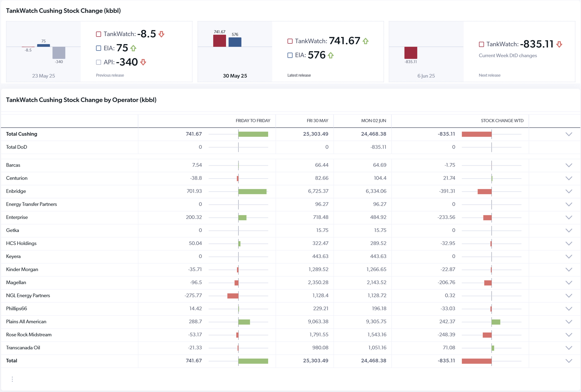This screenshot has height=392, width=581.
Task: Toggle TankWatch checkbox in 30 May card
Action: click(290, 41)
